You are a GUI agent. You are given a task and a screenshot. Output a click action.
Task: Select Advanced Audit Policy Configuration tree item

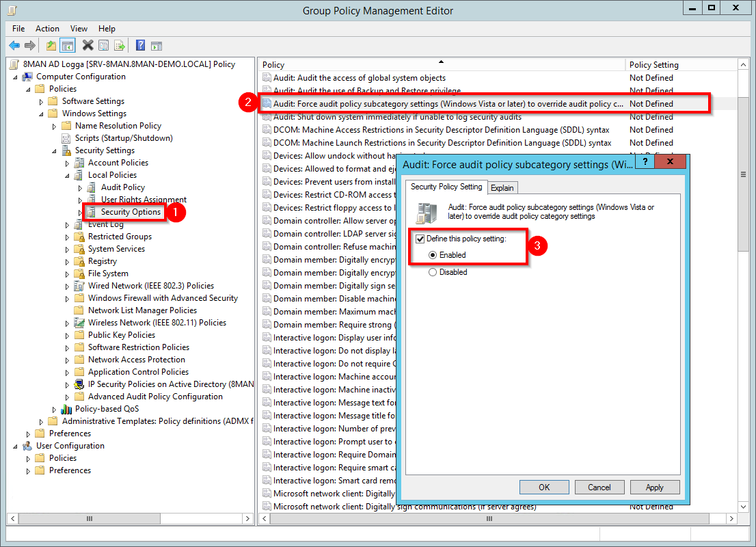[x=155, y=397]
